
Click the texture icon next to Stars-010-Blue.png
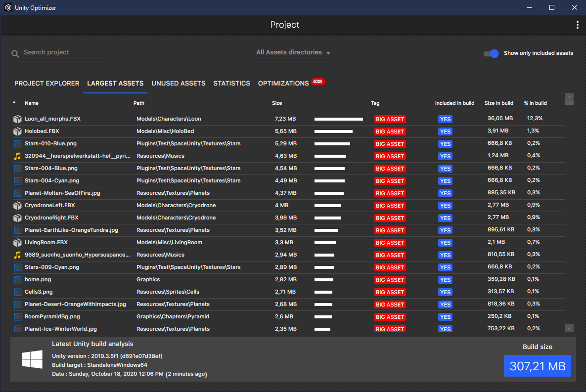click(17, 143)
